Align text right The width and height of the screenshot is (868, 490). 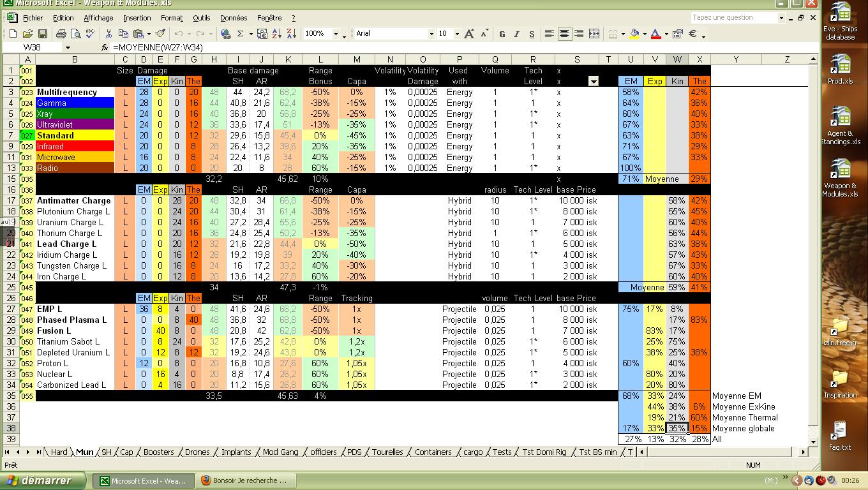click(x=579, y=34)
